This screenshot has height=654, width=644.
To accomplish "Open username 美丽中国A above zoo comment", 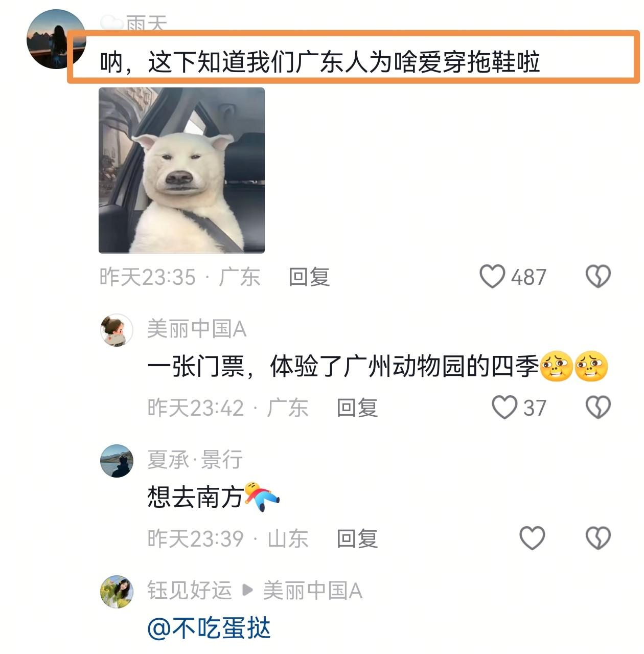I will click(197, 329).
